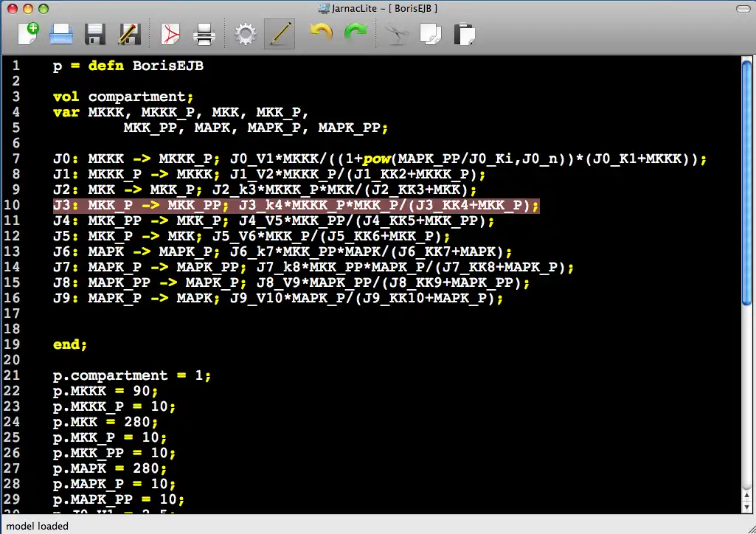Click the 'p.MKK_PP = 10;' line
This screenshot has width=756, height=534.
pos(114,453)
